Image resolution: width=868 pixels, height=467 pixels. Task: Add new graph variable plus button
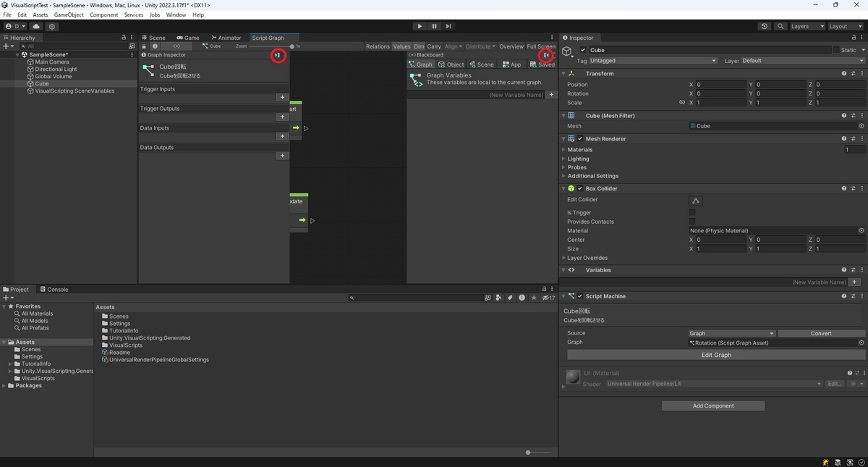click(551, 95)
